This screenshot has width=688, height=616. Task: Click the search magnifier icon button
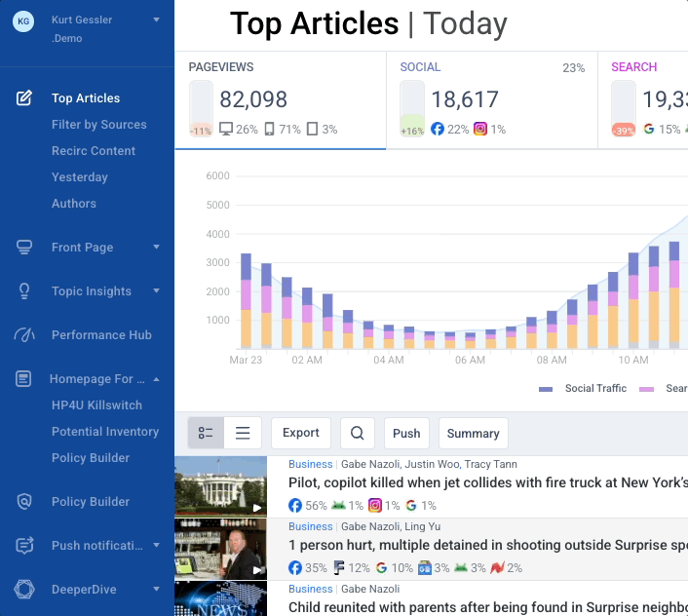(358, 434)
